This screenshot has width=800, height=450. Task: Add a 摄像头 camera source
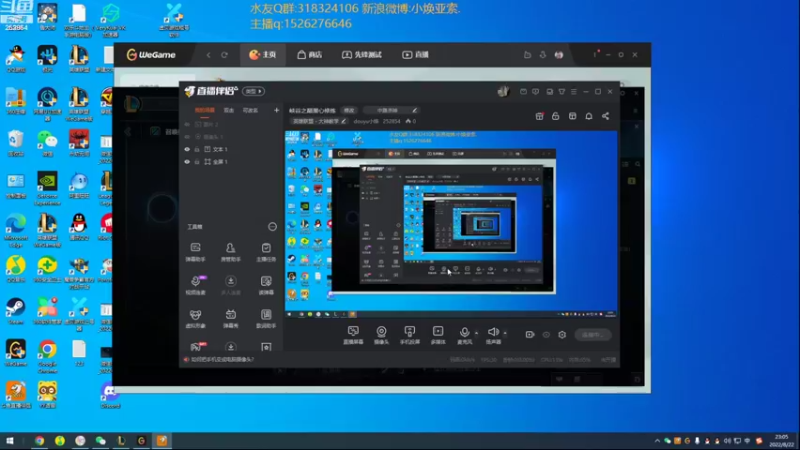(381, 335)
